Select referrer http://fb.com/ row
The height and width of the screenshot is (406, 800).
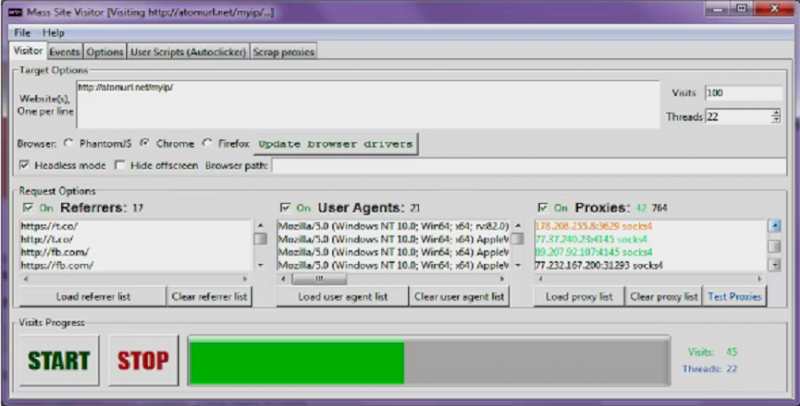[136, 252]
